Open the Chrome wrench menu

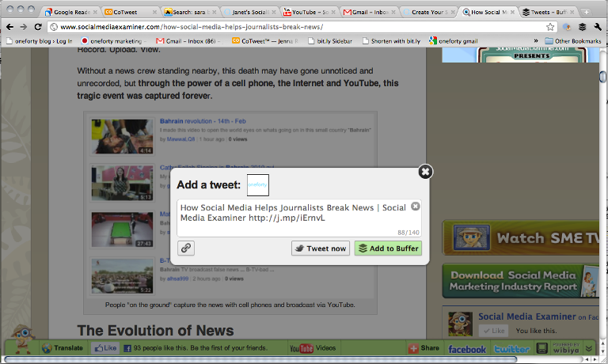point(598,27)
